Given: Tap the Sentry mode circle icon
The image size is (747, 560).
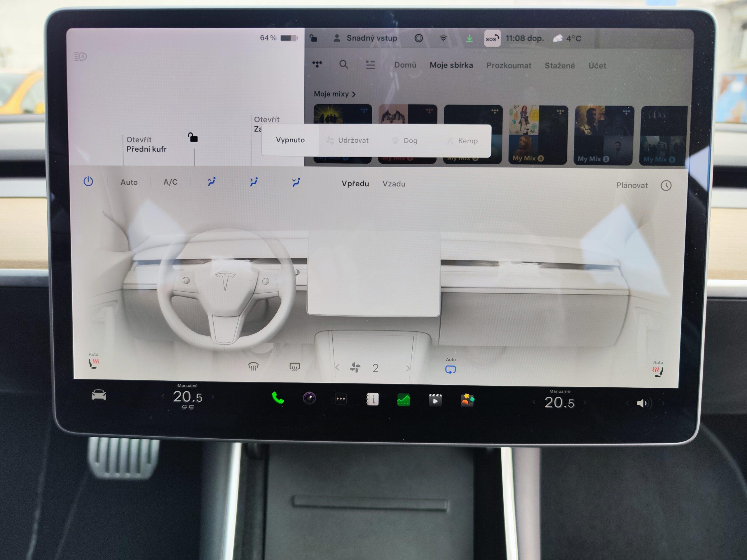Looking at the screenshot, I should [x=418, y=38].
